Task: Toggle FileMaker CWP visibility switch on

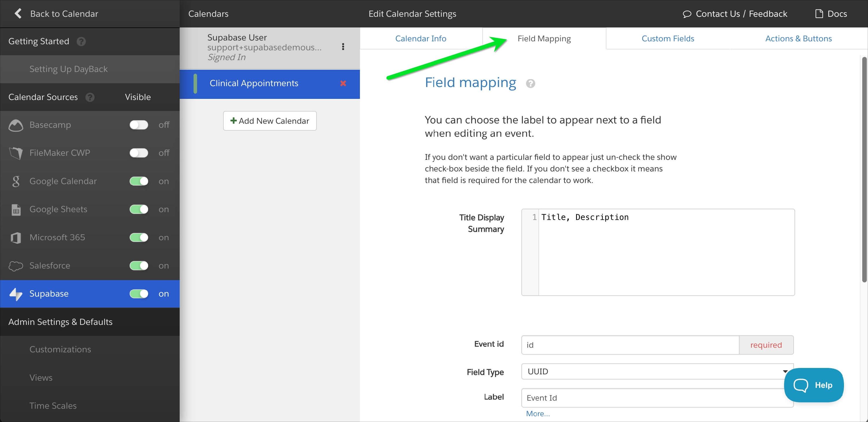Action: pos(139,153)
